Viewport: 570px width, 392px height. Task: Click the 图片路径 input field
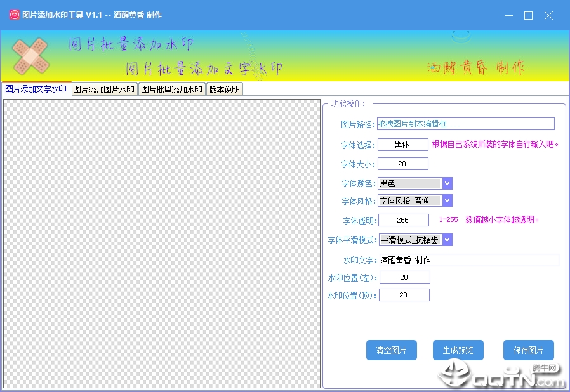click(465, 124)
